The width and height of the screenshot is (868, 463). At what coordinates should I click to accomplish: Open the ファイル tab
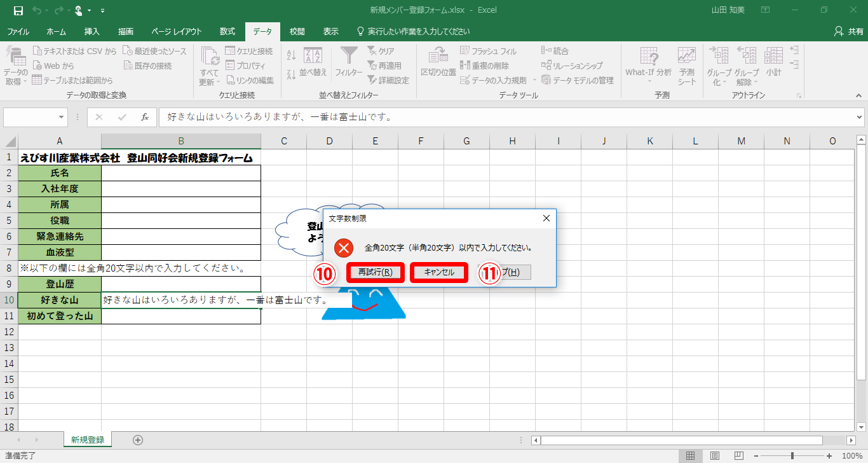coord(18,31)
